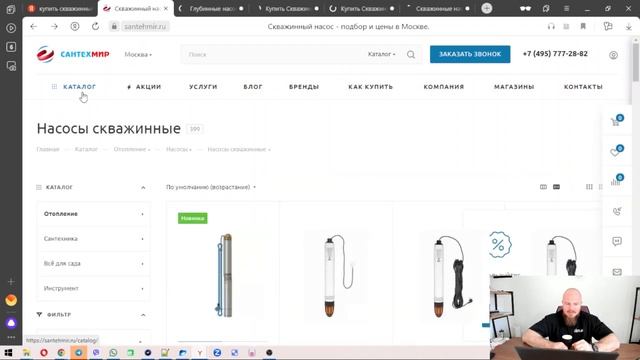Switch to the list view icon
The width and height of the screenshot is (640, 360).
[x=556, y=187]
